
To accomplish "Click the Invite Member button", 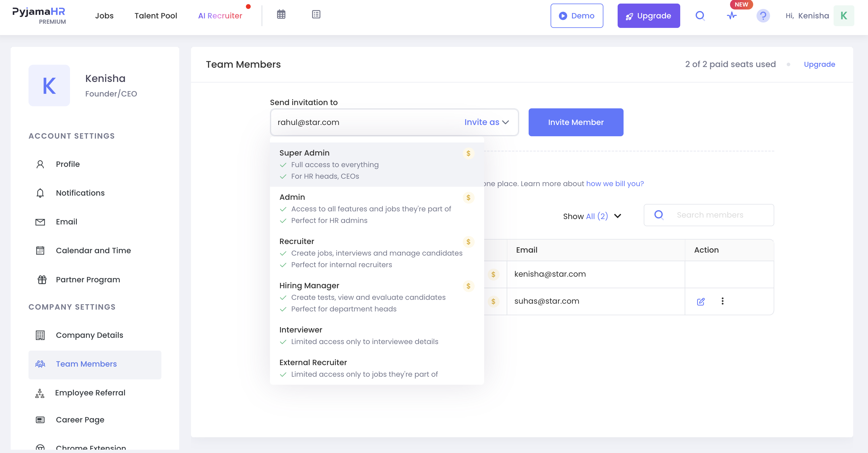I will click(x=576, y=122).
